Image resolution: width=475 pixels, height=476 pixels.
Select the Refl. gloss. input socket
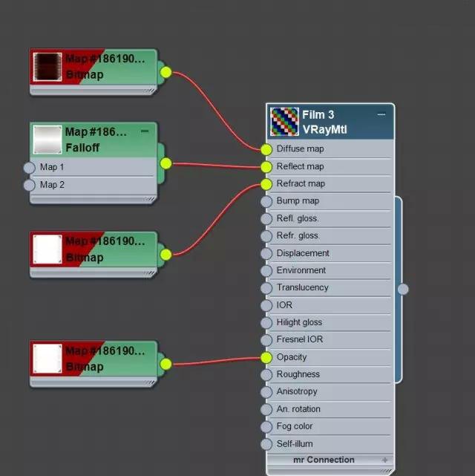click(x=266, y=219)
